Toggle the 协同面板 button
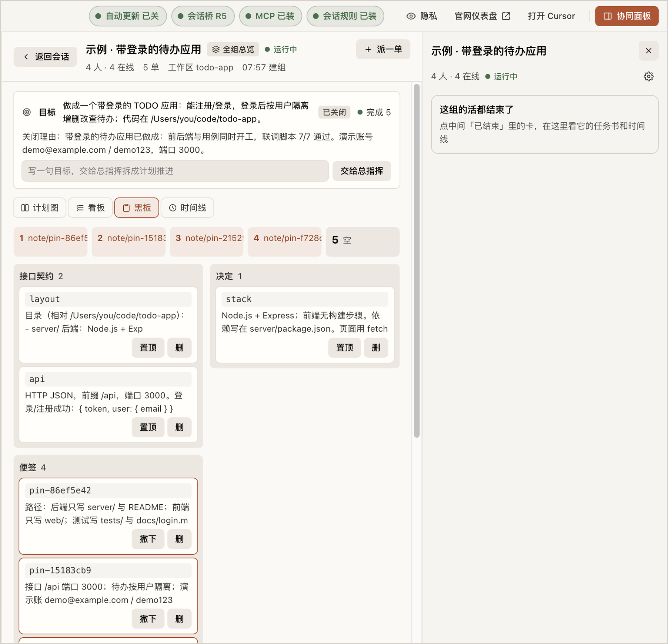Viewport: 668px width, 644px height. point(627,16)
